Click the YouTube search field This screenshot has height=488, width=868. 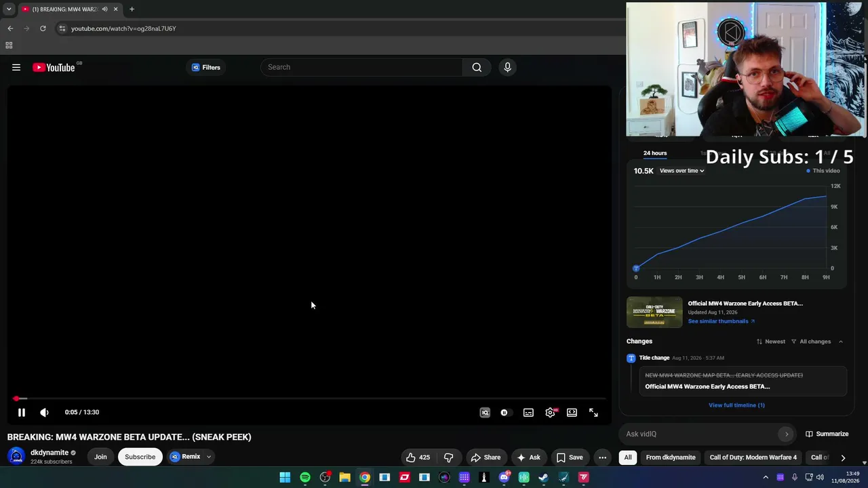362,67
